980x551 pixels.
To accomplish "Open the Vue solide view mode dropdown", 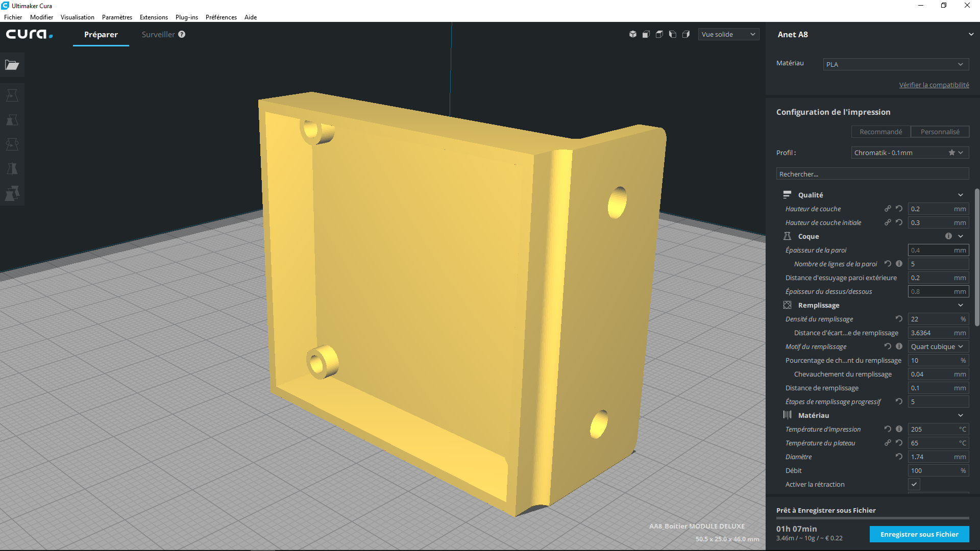I will pyautogui.click(x=728, y=34).
